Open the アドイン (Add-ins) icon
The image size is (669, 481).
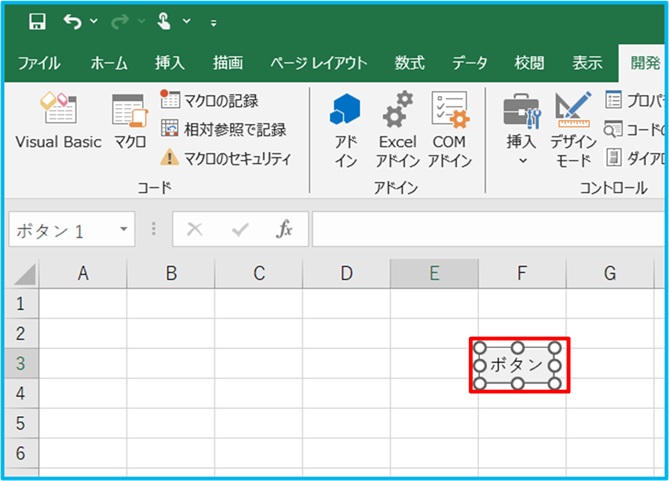(345, 130)
